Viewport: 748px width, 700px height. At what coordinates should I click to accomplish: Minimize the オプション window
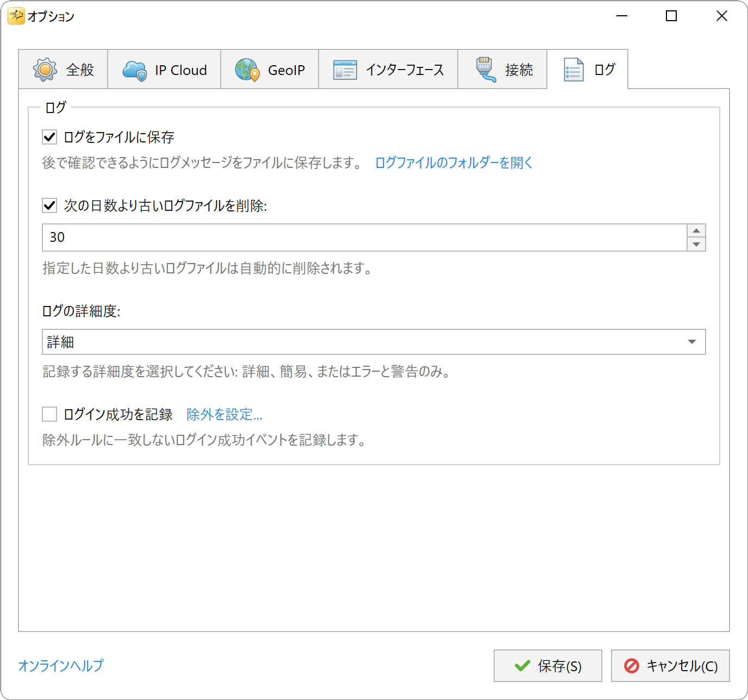(x=622, y=16)
